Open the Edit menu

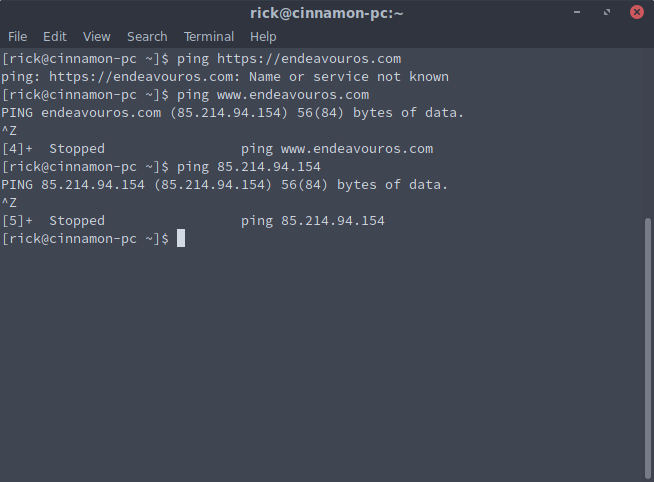[55, 37]
